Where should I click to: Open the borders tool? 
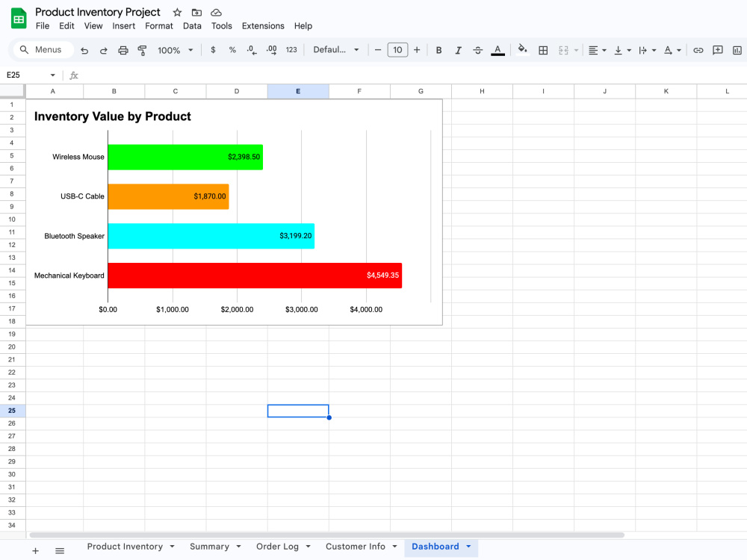[543, 50]
